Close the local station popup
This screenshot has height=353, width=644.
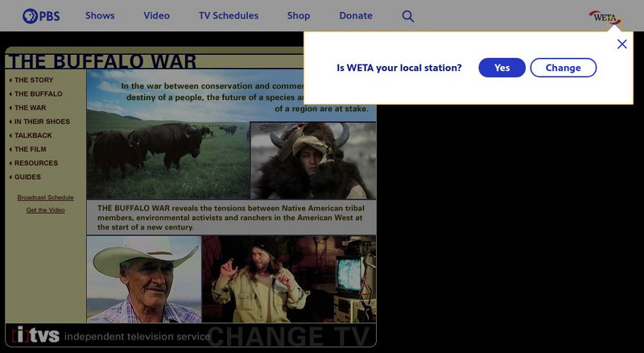(x=621, y=44)
